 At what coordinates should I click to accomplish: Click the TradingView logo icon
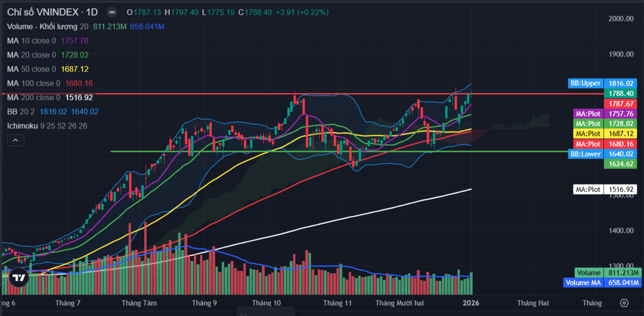19,278
